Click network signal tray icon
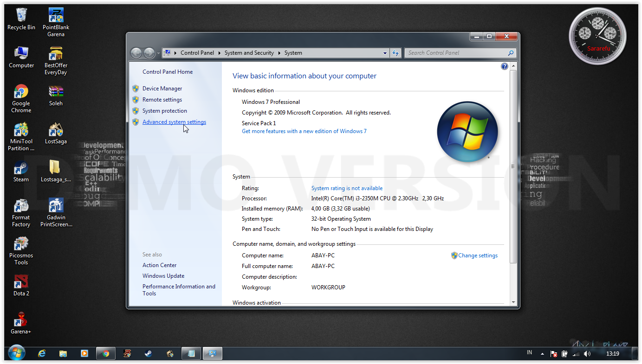 click(576, 354)
